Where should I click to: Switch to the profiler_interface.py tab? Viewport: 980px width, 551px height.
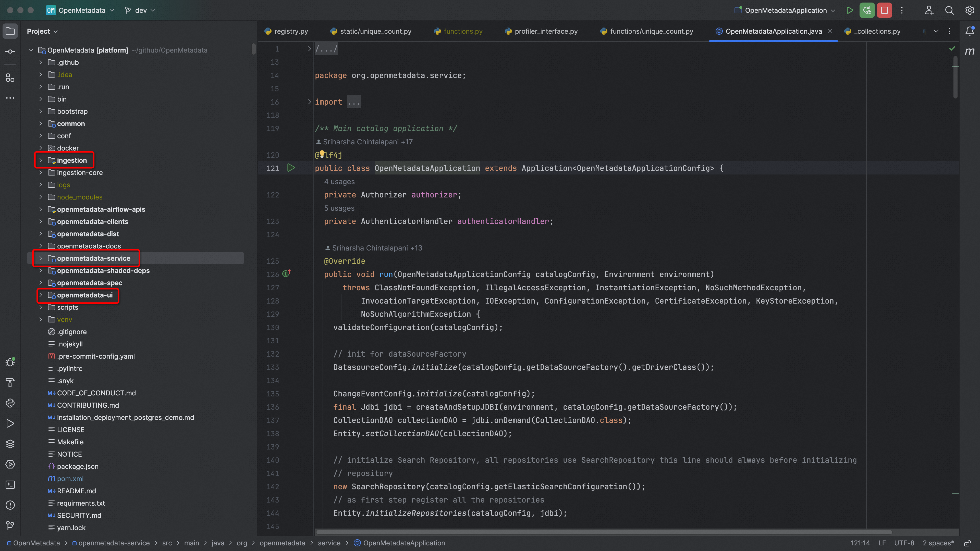pos(546,31)
